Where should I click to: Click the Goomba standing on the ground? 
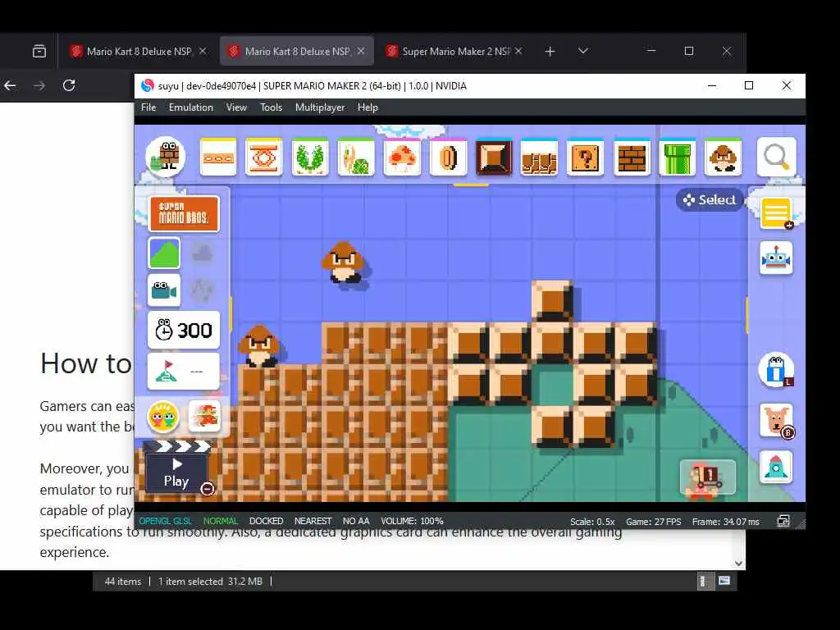[x=259, y=346]
